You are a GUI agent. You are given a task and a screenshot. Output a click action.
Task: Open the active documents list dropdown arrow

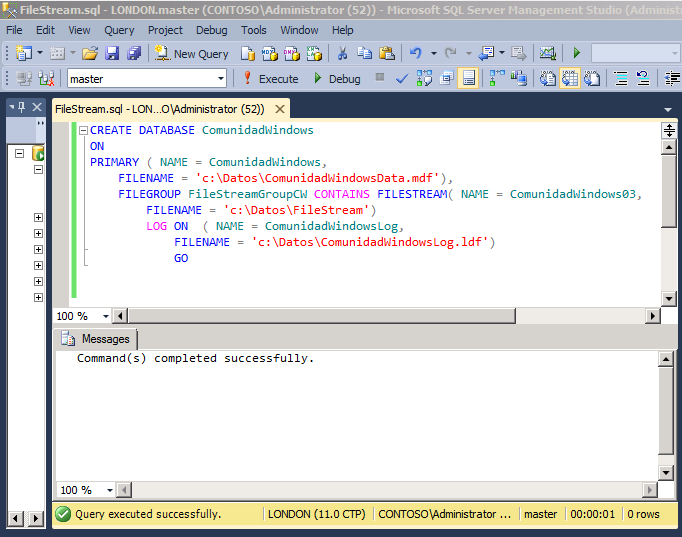click(668, 110)
